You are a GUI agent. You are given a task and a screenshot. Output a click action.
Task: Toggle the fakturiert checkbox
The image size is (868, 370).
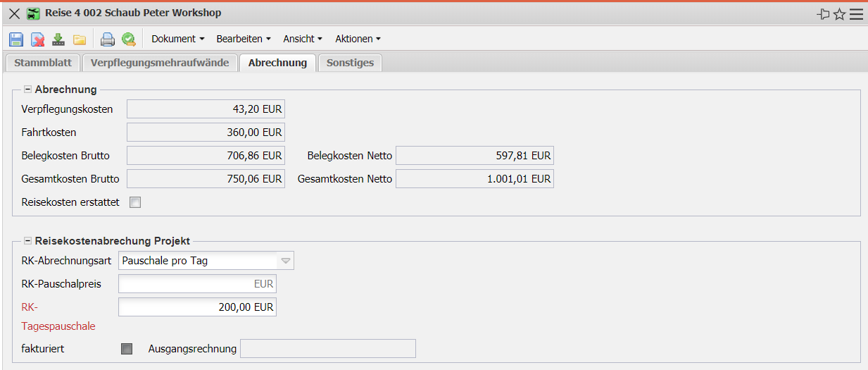click(127, 348)
